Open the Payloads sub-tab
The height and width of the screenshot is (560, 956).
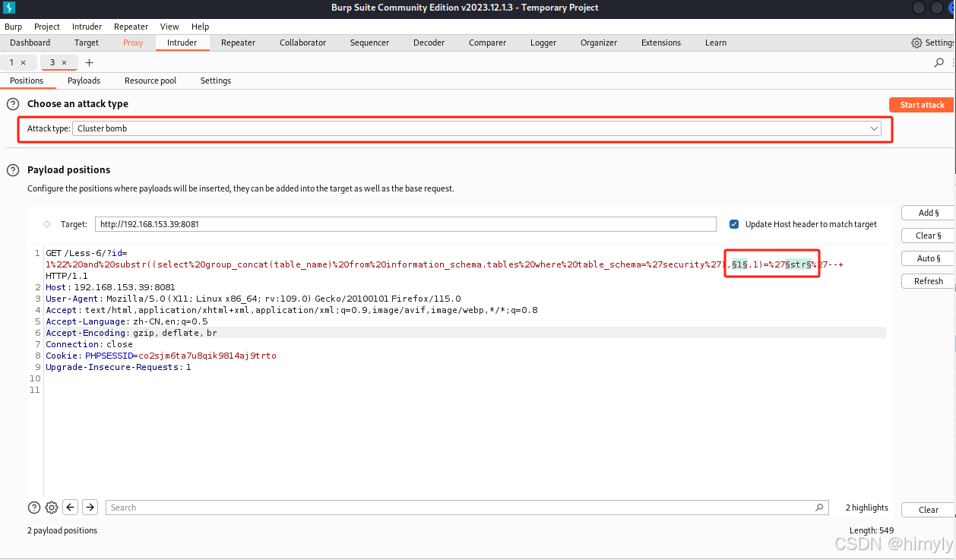pos(84,81)
